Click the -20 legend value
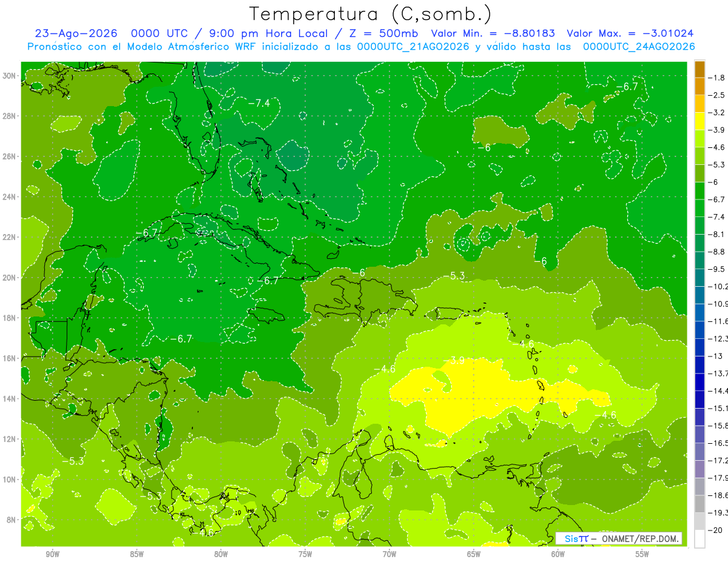This screenshot has height=562, width=728. 715,530
